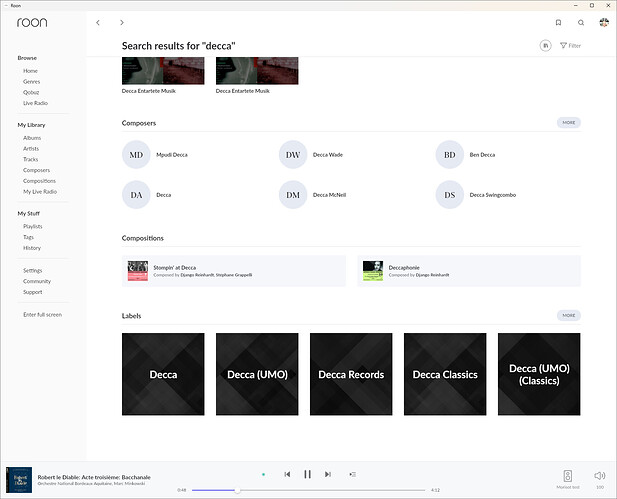Go back with the left arrow
This screenshot has height=499, width=617.
[98, 22]
